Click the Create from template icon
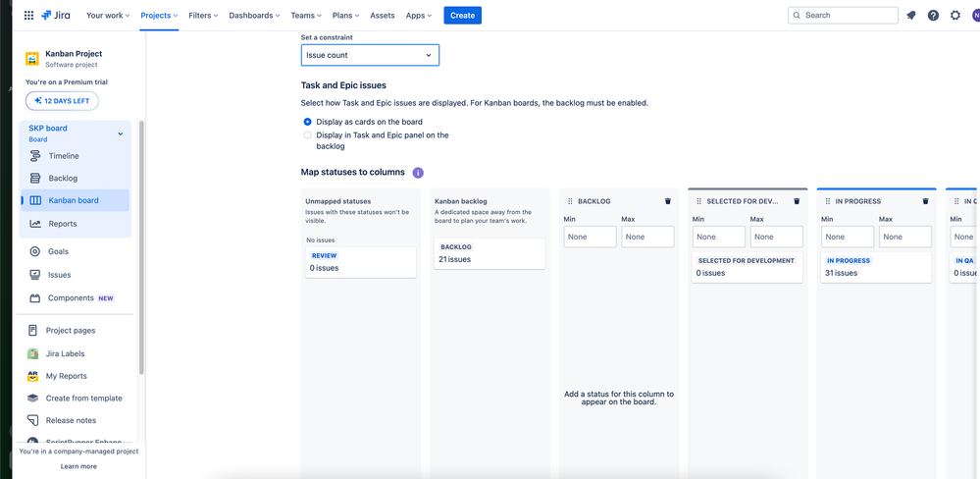Viewport: 980px width, 479px height. pyautogui.click(x=33, y=398)
